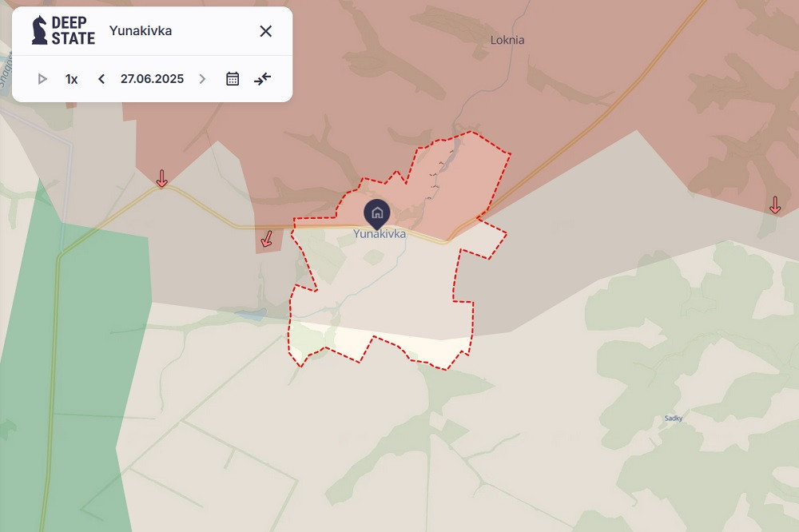
Task: Click the Yunakivka home pin marker
Action: click(x=377, y=212)
